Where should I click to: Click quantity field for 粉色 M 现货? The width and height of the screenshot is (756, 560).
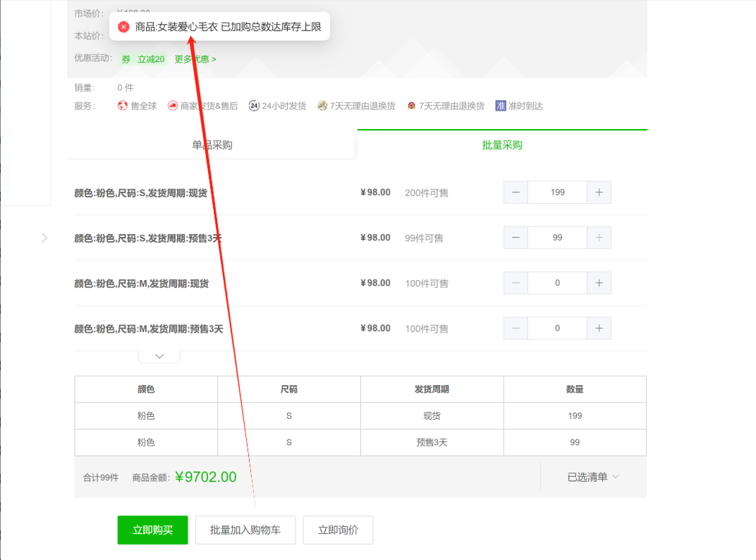pyautogui.click(x=557, y=283)
